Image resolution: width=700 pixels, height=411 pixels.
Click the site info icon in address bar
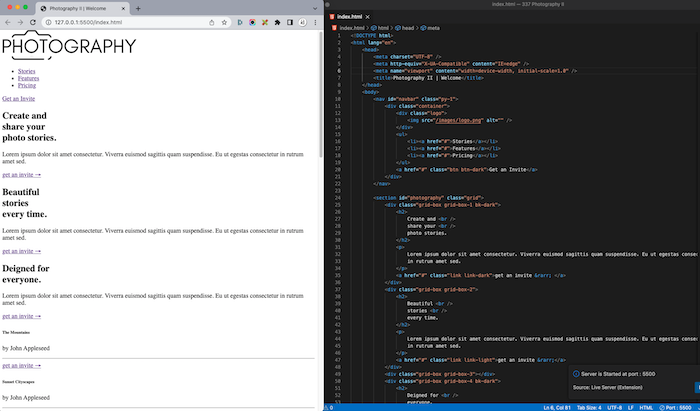pos(48,22)
